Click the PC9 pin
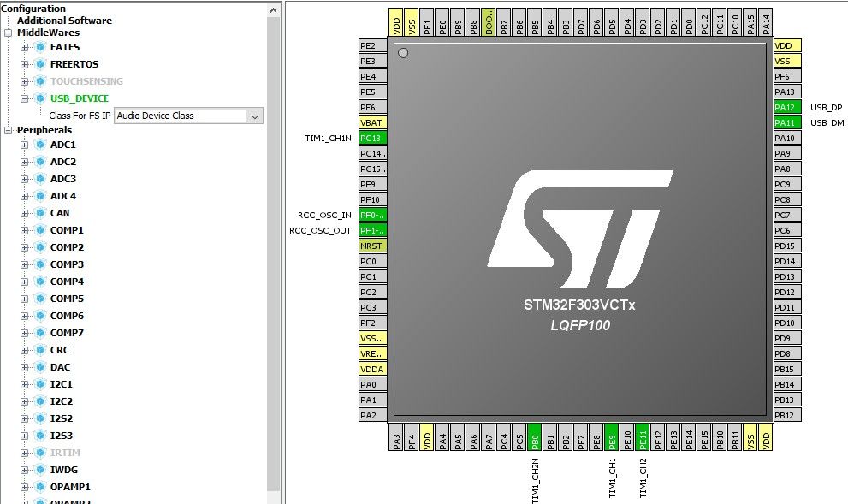This screenshot has width=848, height=504. point(787,184)
